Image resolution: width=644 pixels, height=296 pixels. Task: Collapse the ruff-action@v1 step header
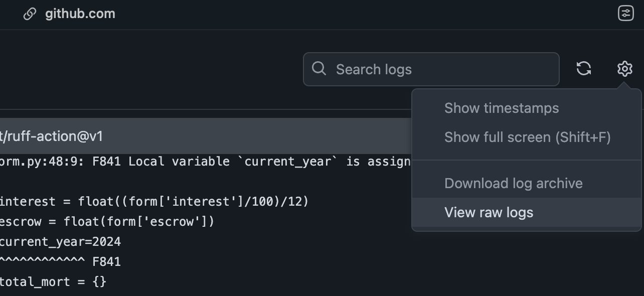[x=201, y=136]
